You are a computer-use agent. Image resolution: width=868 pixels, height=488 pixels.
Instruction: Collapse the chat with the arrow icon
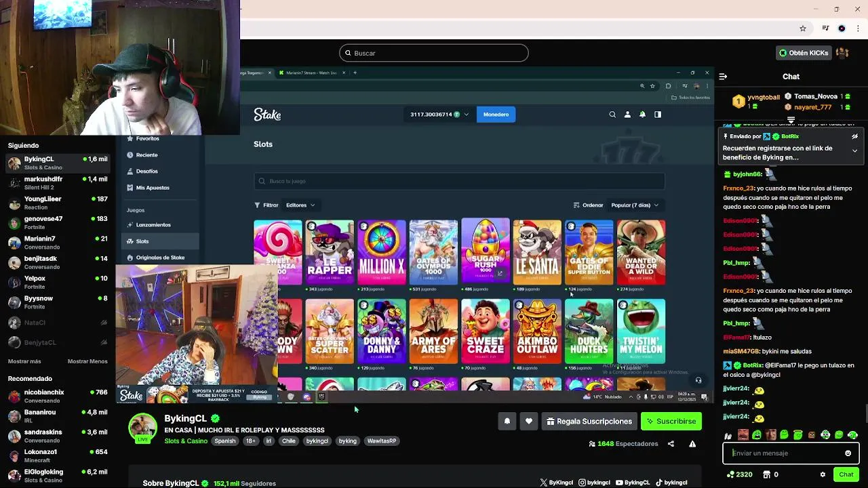point(723,77)
